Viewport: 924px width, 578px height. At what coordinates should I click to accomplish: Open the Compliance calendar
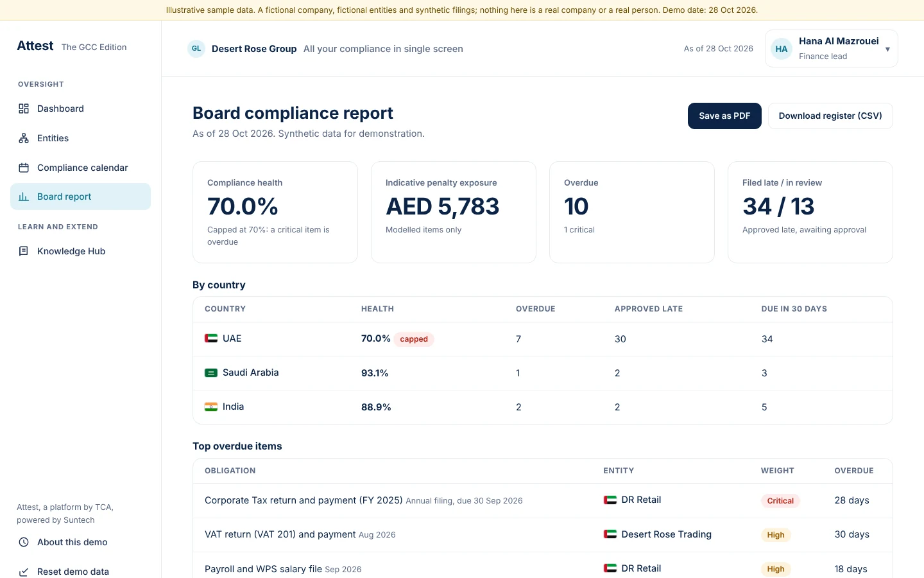pos(80,168)
